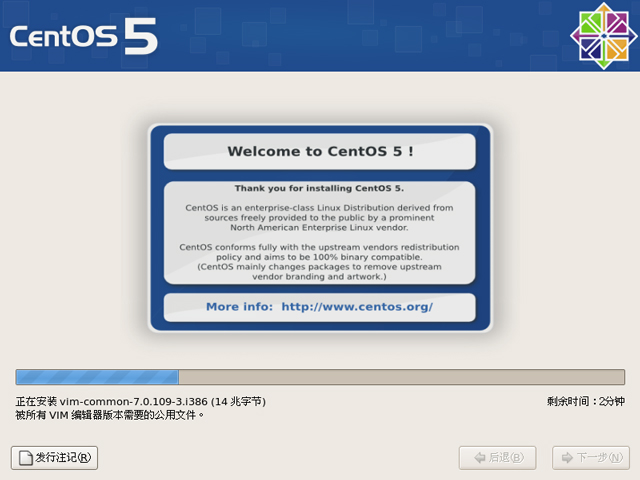Click the 'Thank you for installing CentOS 5.' heading

pos(319,188)
